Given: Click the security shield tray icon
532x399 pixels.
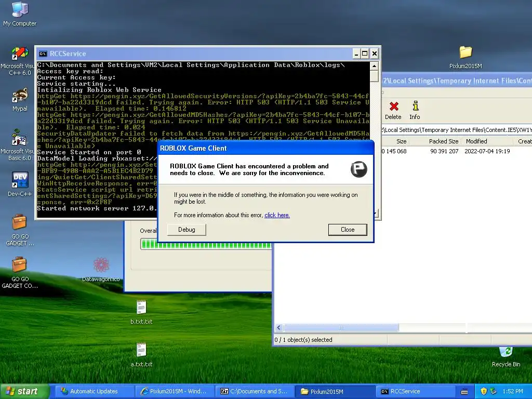Looking at the screenshot, I should [x=484, y=391].
